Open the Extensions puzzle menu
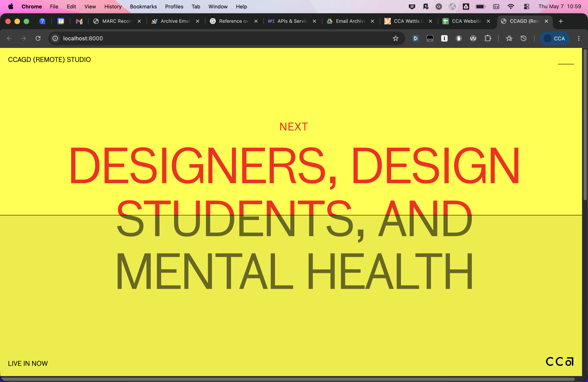588x382 pixels. (488, 39)
